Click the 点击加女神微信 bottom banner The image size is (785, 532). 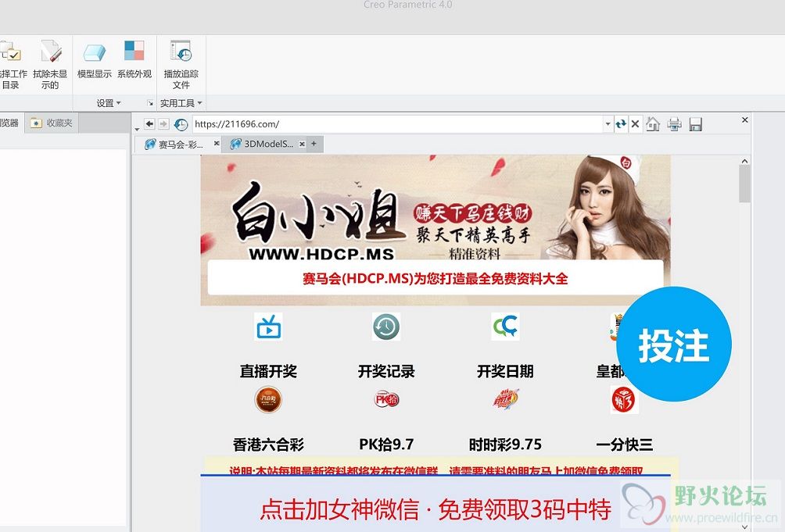tap(435, 504)
